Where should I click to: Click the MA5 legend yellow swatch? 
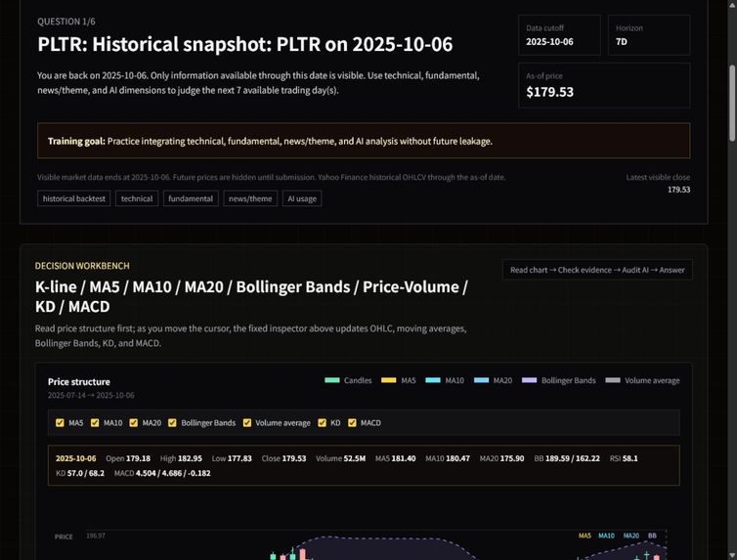pos(389,380)
